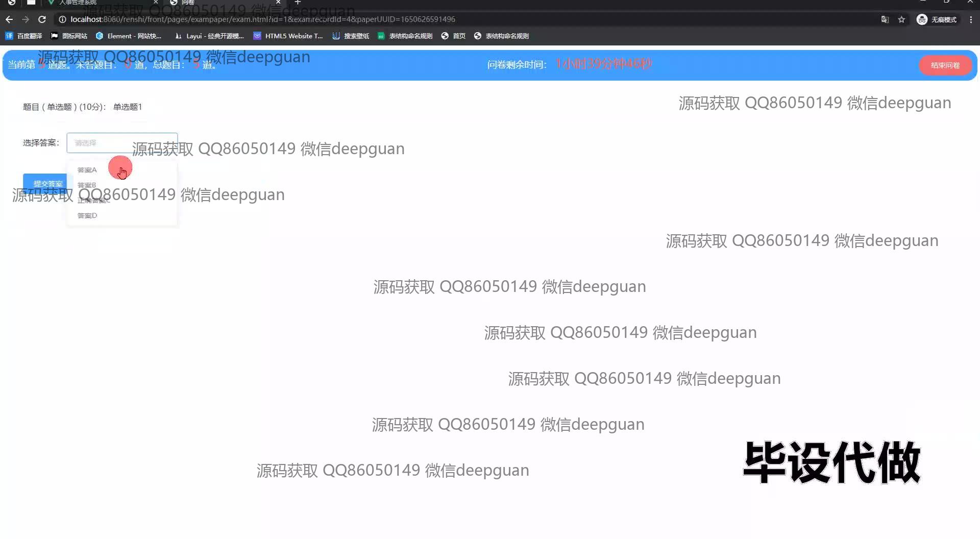
Task: Bookmark this page with the star icon
Action: (x=901, y=19)
